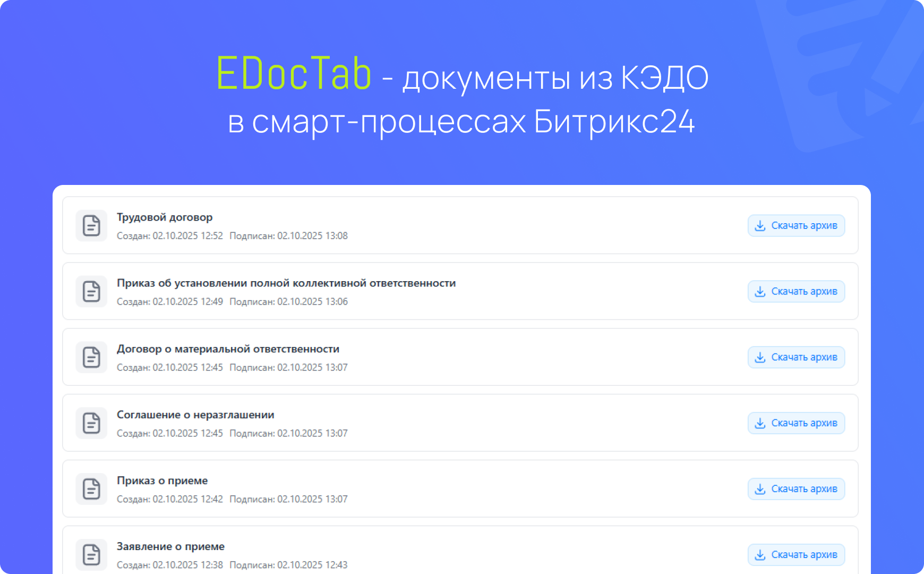Select the Приказ о приеме title

click(x=162, y=481)
